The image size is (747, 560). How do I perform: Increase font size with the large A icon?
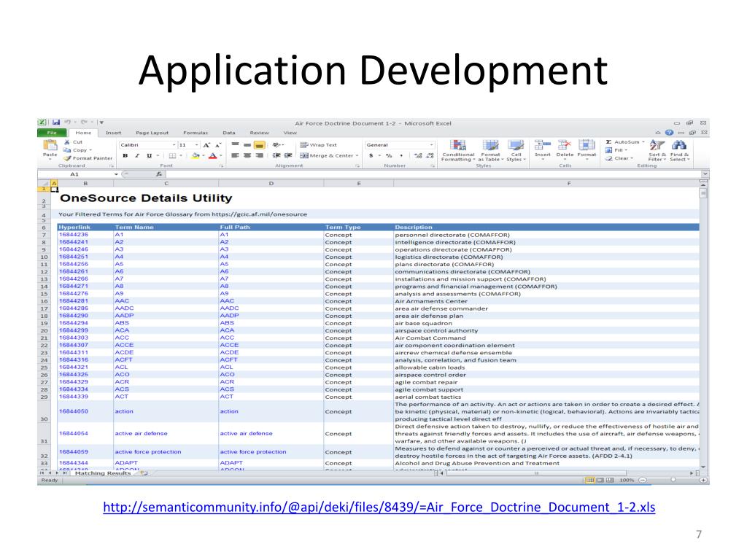click(x=206, y=145)
